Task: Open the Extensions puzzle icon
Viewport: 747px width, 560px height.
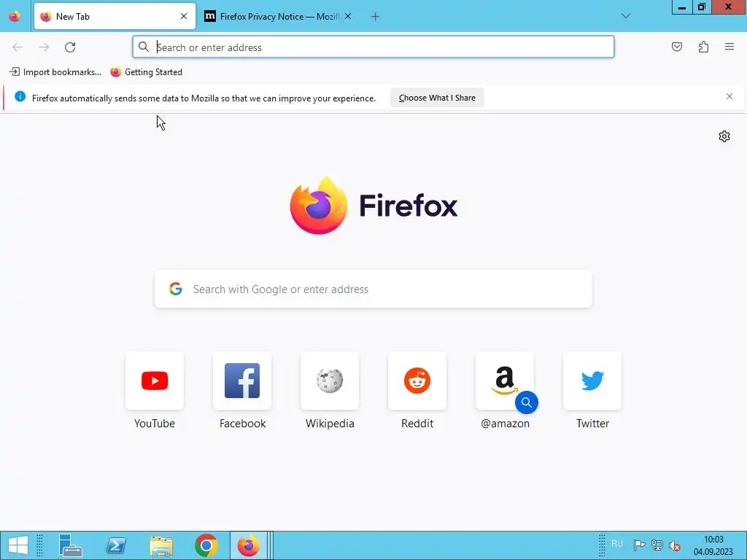Action: click(703, 47)
